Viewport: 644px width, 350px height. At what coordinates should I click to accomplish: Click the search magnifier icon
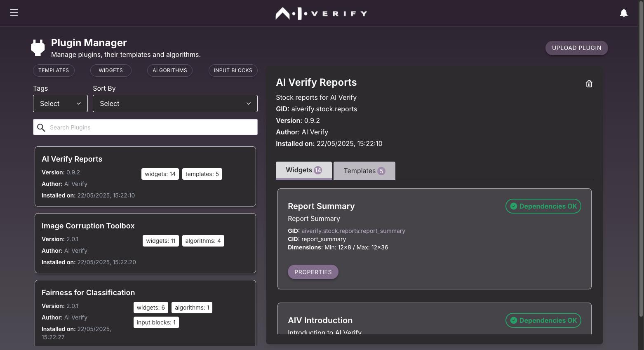41,127
